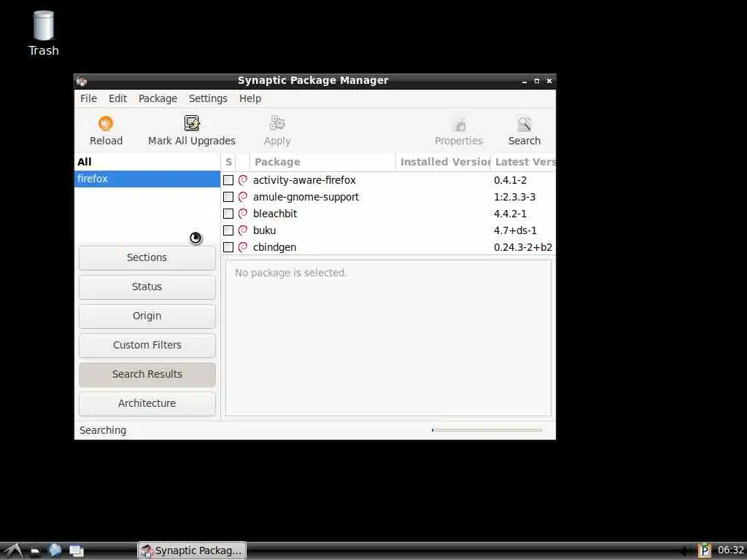Click the Architecture filter button
The width and height of the screenshot is (747, 560).
click(147, 403)
